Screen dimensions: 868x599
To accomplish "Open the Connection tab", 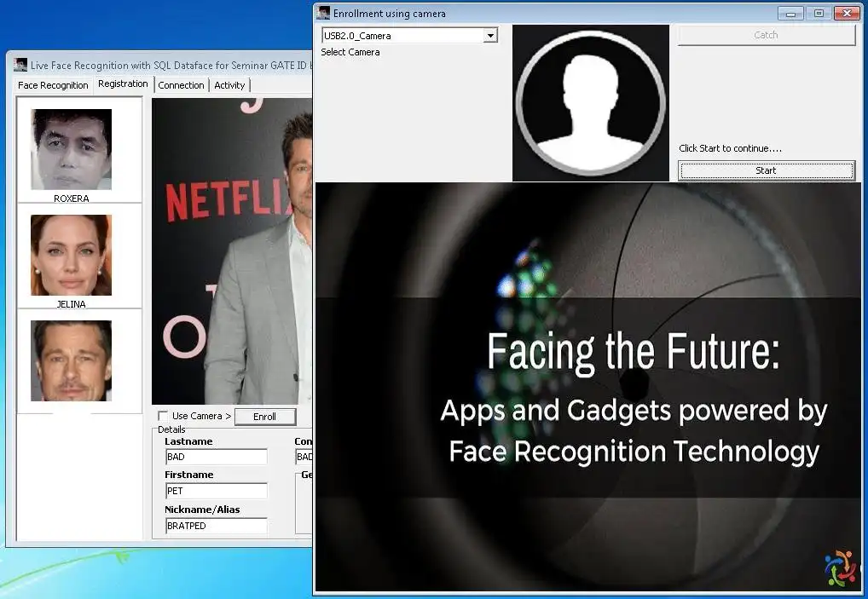I will click(181, 85).
